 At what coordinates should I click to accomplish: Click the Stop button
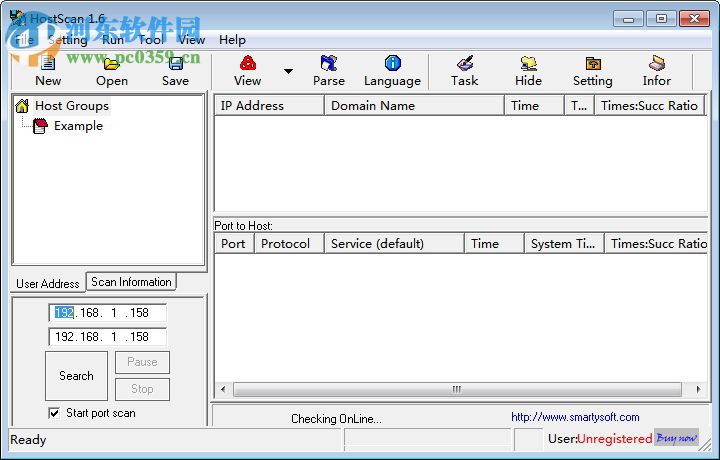142,389
